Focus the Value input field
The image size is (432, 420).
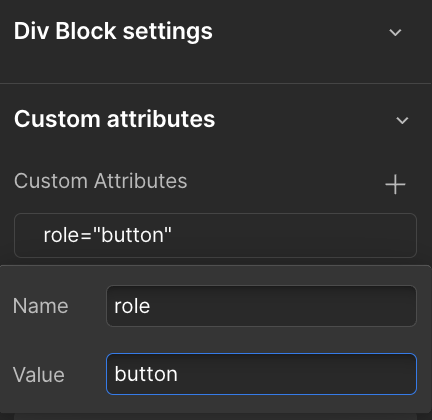(261, 374)
